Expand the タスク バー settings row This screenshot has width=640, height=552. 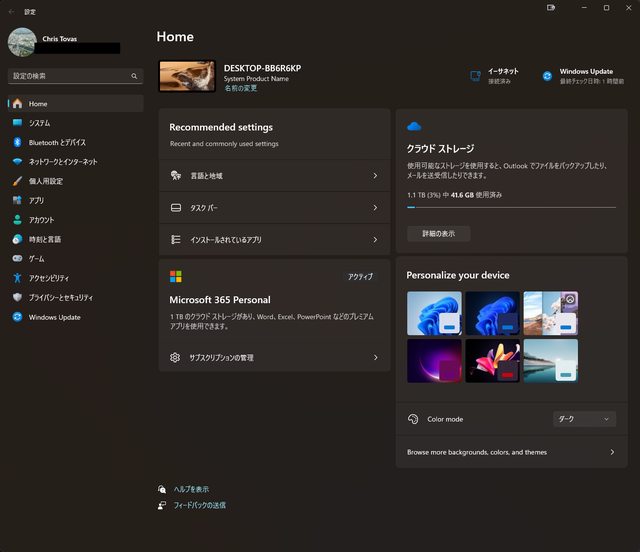coord(274,208)
